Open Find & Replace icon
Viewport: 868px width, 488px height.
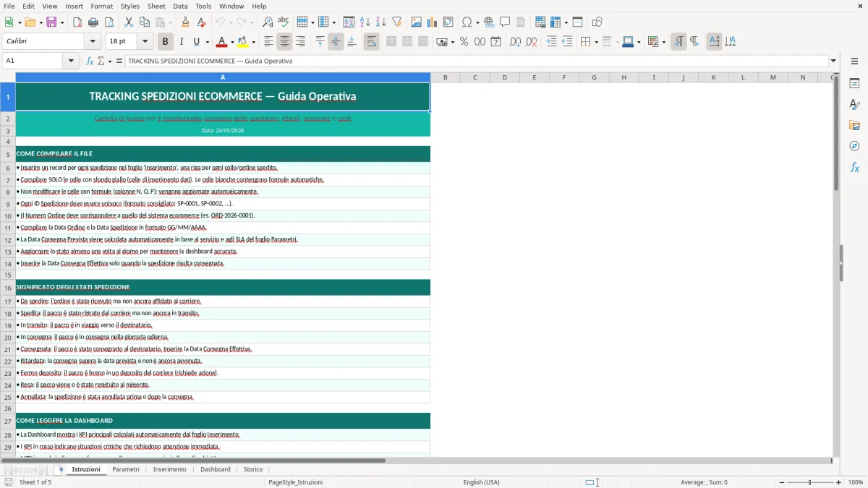click(x=268, y=22)
